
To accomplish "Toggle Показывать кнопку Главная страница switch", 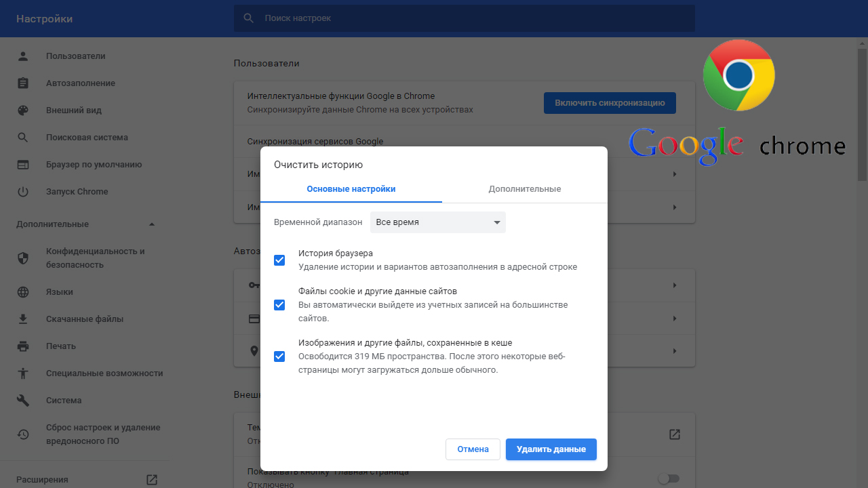I will (669, 479).
